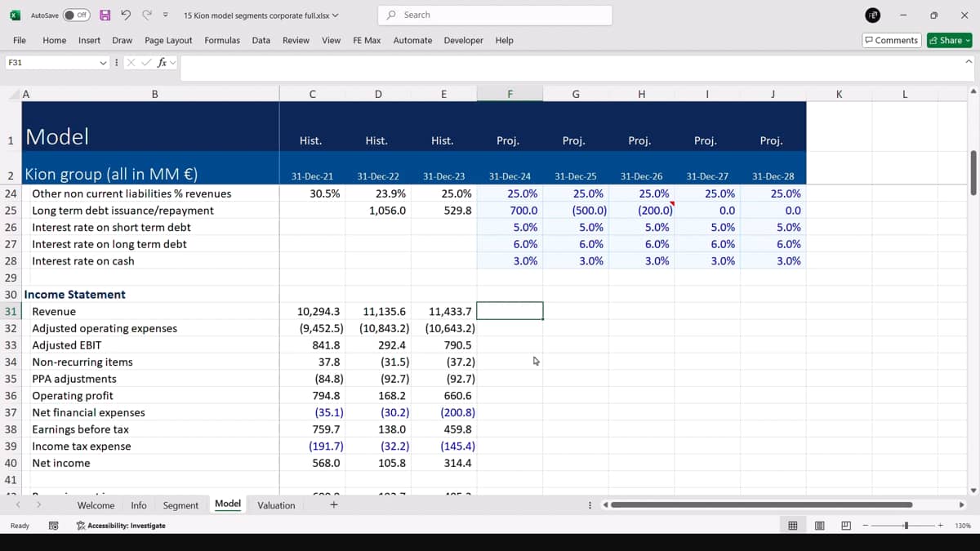
Task: Open the Automate tab
Action: point(412,40)
